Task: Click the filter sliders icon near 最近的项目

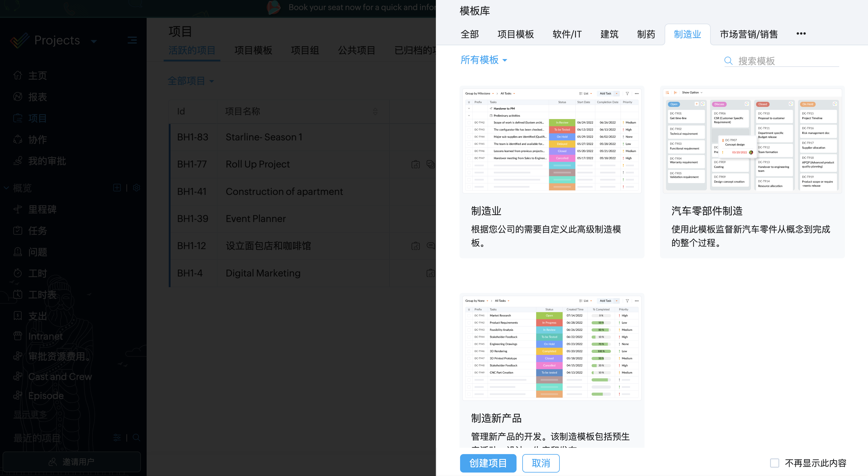Action: (x=117, y=438)
